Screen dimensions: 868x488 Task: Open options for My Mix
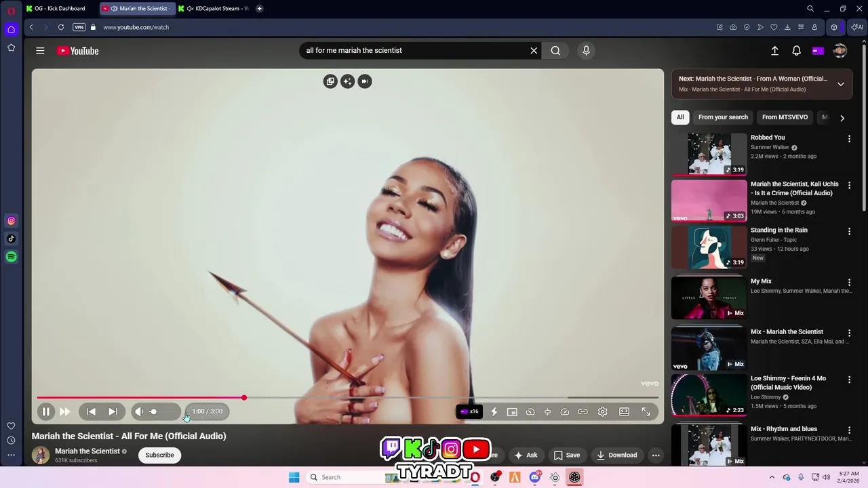click(849, 283)
